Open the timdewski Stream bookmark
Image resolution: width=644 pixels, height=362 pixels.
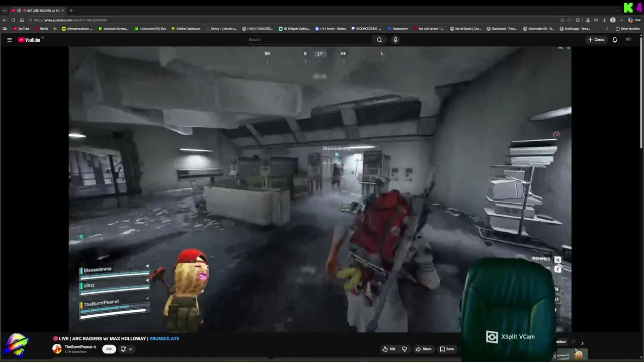click(x=114, y=29)
